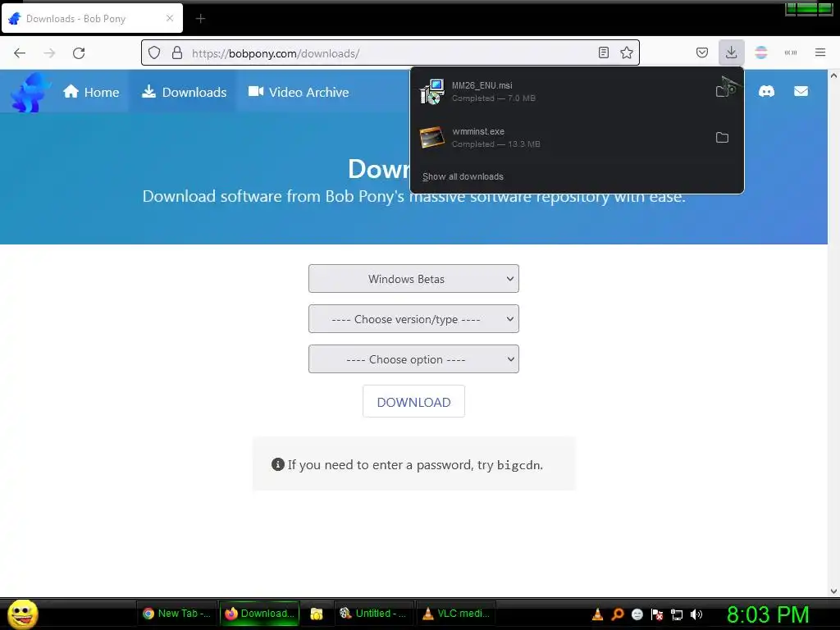
Task: Click the forward navigation arrow
Action: 49,53
